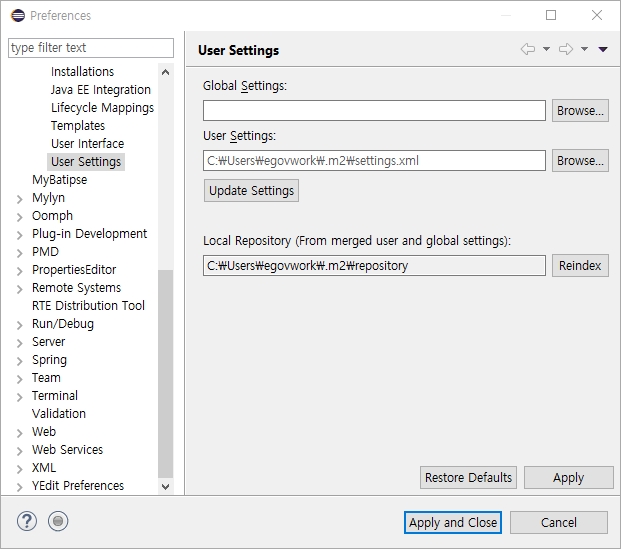Expand the Web Services category
Screen dimensions: 621x549
tap(20, 450)
